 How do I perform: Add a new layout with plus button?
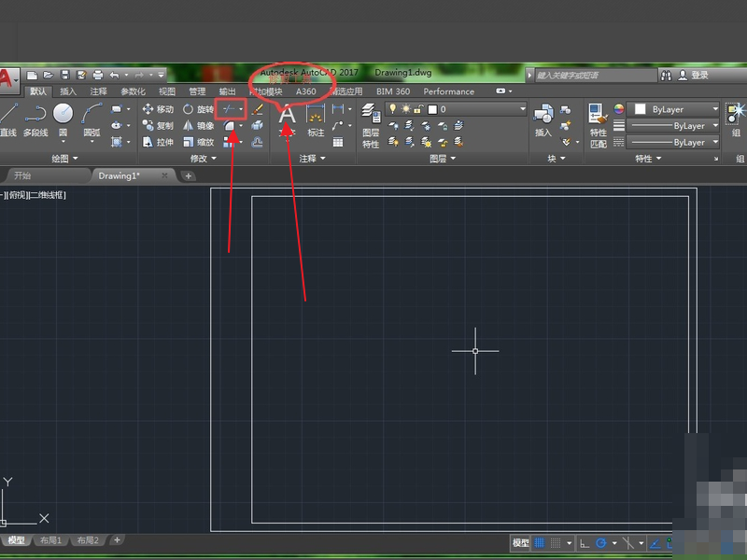point(117,539)
